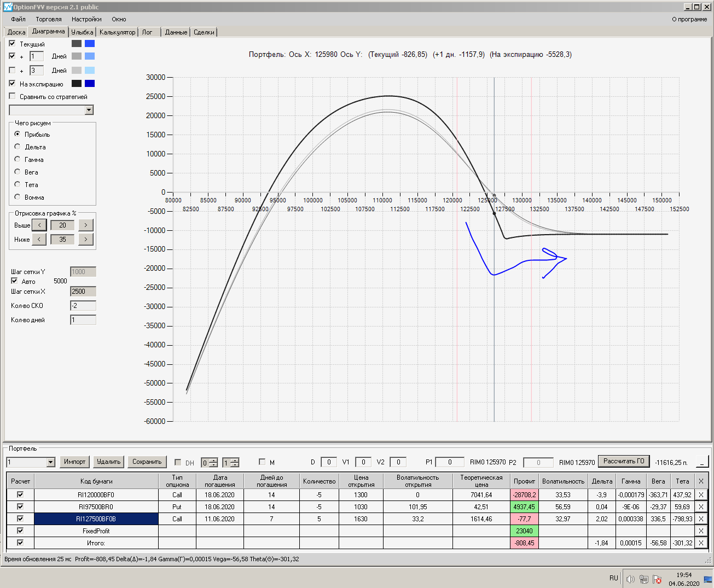The image size is (714, 588).
Task: Decrease the Выше chart percent with left arrow
Action: (x=39, y=225)
